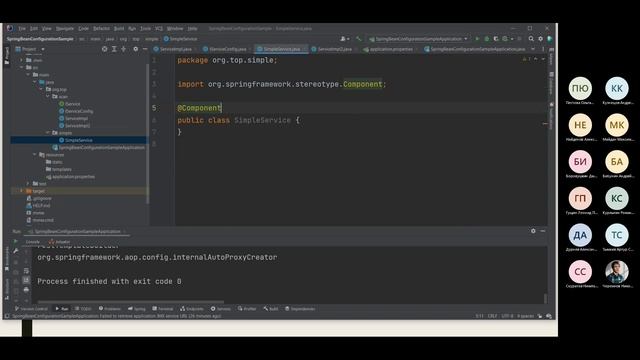The width and height of the screenshot is (640, 360).
Task: Open the Terminal tool window button
Action: click(x=162, y=309)
